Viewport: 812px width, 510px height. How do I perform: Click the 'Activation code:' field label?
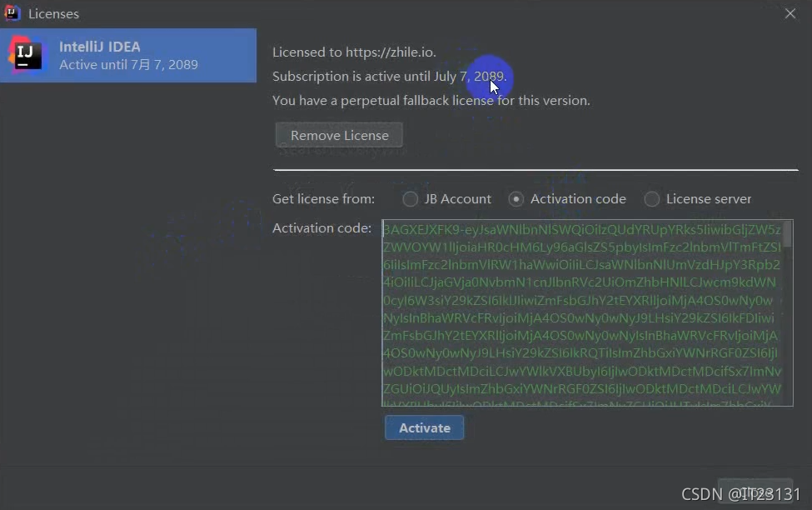pos(321,228)
